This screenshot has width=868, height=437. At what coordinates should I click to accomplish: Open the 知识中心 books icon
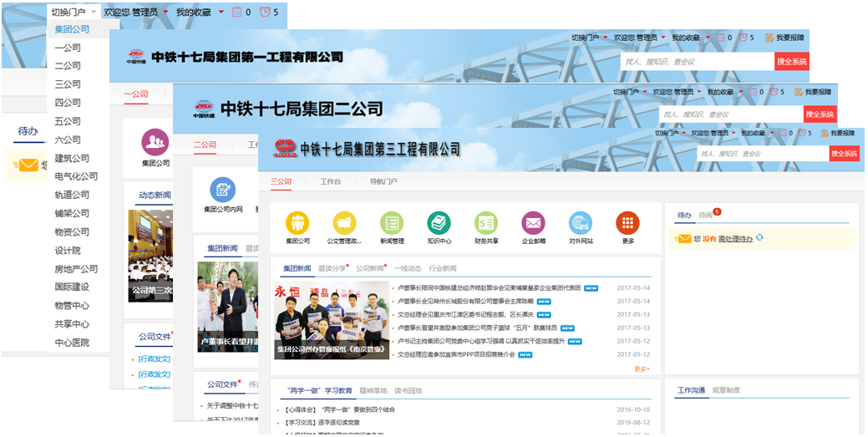point(439,223)
